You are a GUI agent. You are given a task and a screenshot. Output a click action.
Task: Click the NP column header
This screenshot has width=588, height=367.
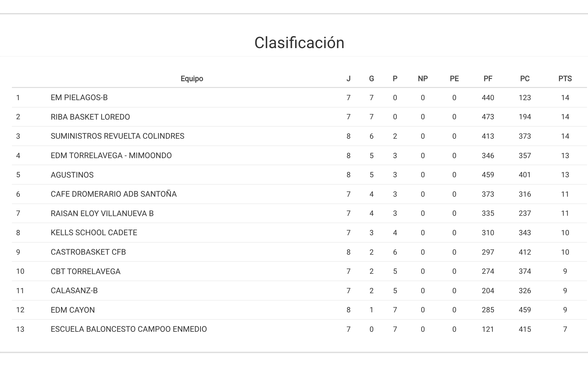pyautogui.click(x=422, y=79)
